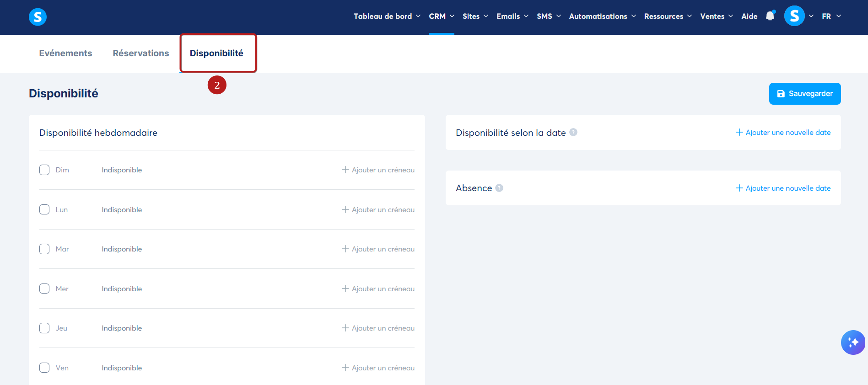Click help icon beside Disponibilité selon la date

(x=573, y=132)
